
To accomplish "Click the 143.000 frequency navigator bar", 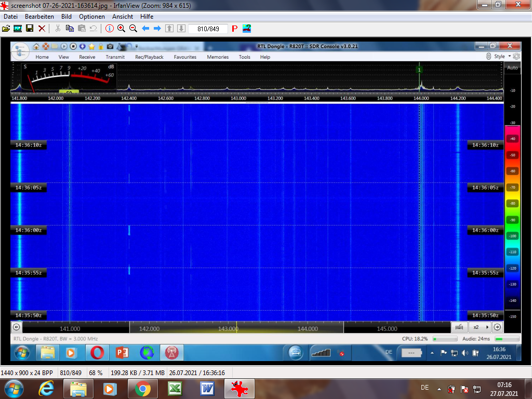I will tap(236, 328).
